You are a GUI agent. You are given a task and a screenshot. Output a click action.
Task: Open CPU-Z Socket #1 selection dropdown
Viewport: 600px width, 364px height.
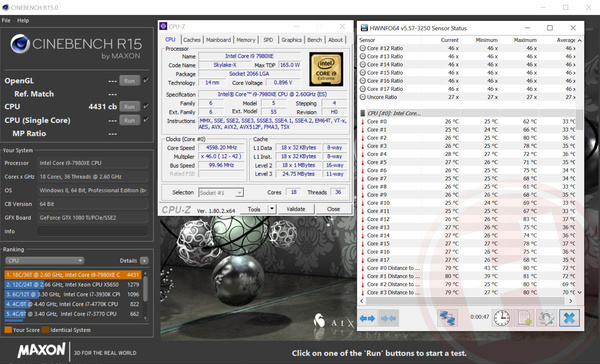(x=221, y=193)
